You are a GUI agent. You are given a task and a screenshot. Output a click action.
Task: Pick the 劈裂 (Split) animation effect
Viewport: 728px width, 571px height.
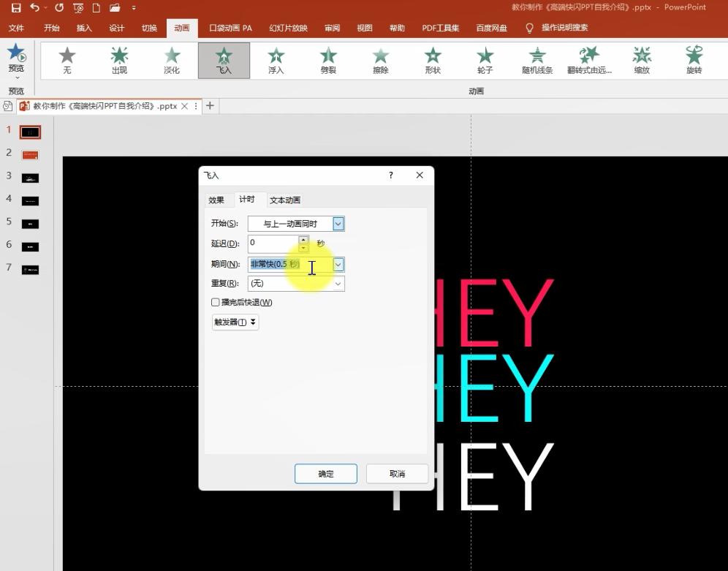click(x=328, y=60)
